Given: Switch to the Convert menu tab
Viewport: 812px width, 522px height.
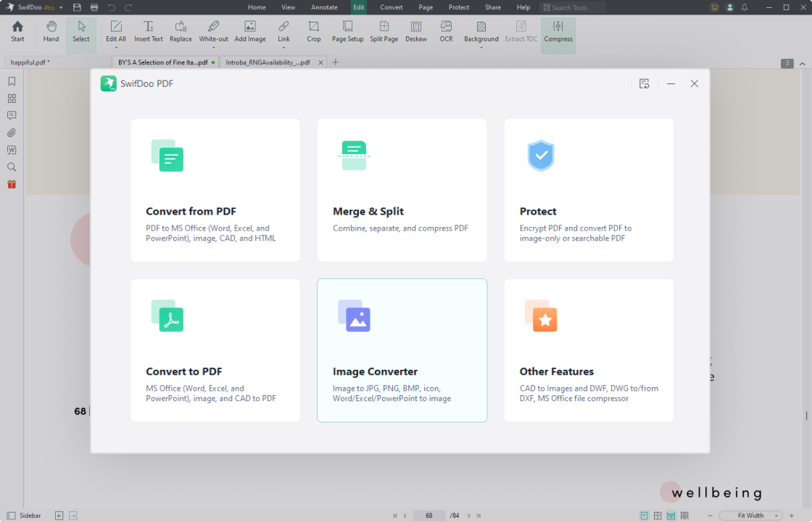Looking at the screenshot, I should tap(391, 7).
